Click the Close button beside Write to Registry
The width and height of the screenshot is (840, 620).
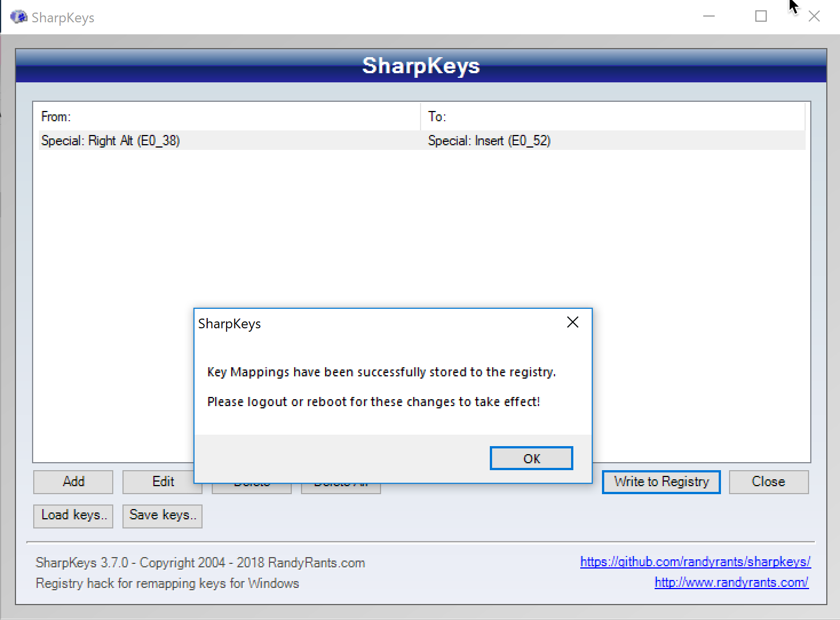(x=768, y=482)
